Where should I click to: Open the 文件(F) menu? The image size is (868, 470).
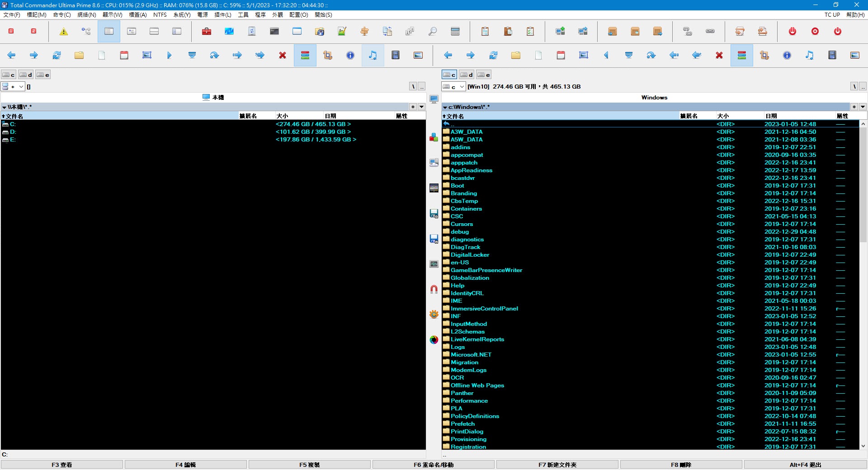(12, 14)
